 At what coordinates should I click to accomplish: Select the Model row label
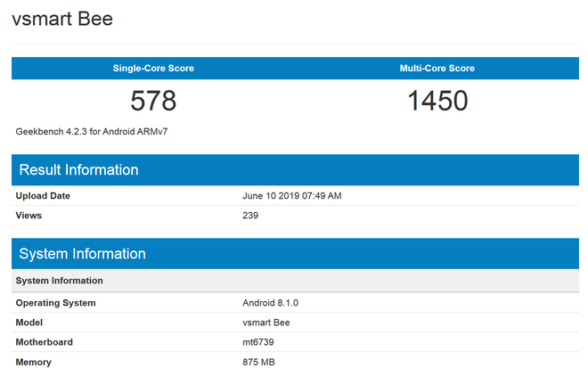click(29, 323)
